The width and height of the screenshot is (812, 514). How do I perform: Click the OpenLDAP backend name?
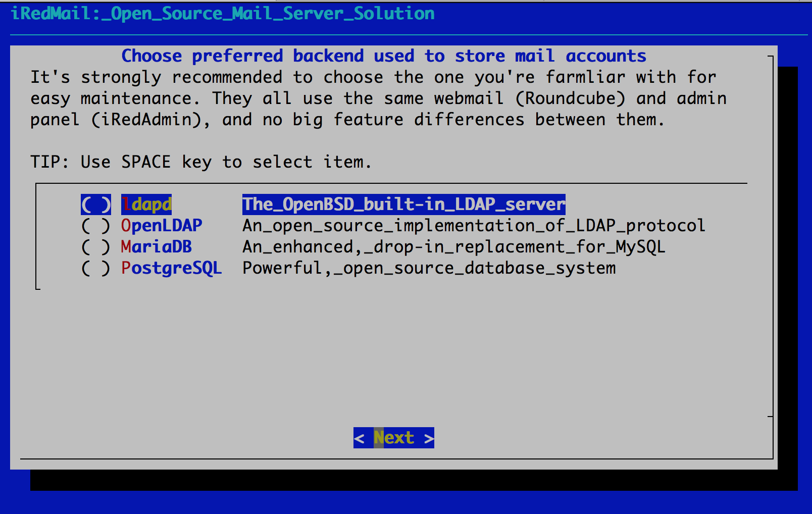162,226
